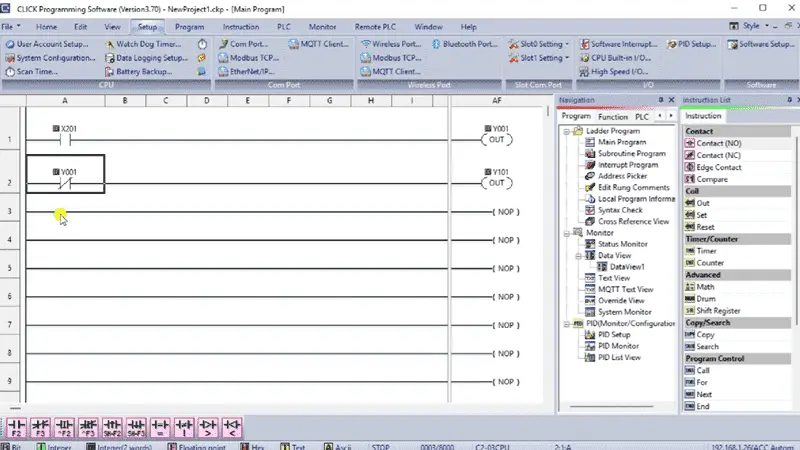Open the File menu dropdown
Screen dimensions: 800x450
[11, 27]
